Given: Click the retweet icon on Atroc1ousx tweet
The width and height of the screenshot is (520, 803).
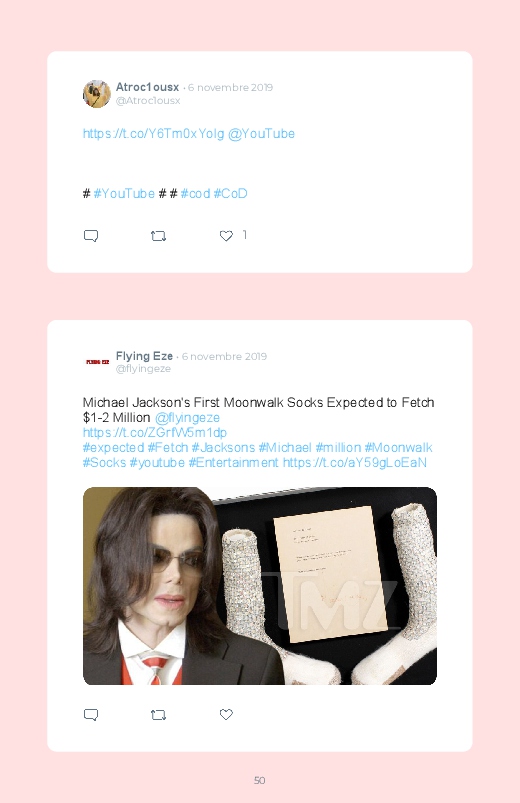Looking at the screenshot, I should click(x=158, y=236).
